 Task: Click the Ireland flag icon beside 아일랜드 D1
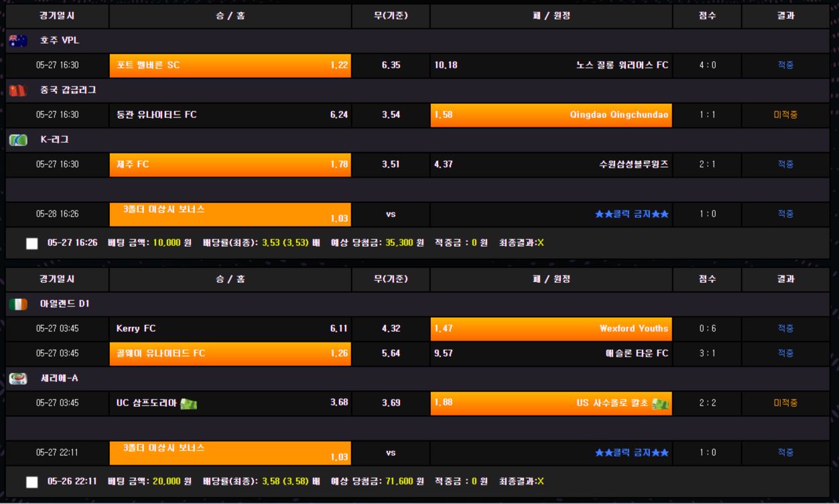[18, 304]
